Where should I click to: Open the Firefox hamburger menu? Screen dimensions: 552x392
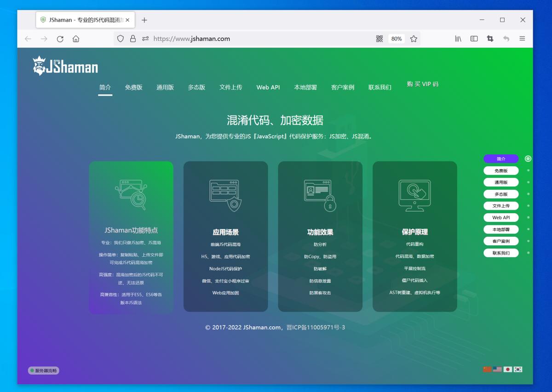click(x=522, y=39)
